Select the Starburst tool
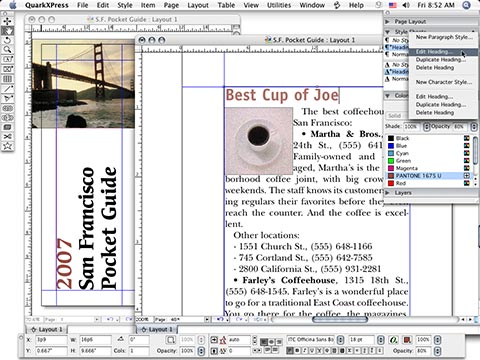This screenshot has height=360, width=480. point(7,146)
